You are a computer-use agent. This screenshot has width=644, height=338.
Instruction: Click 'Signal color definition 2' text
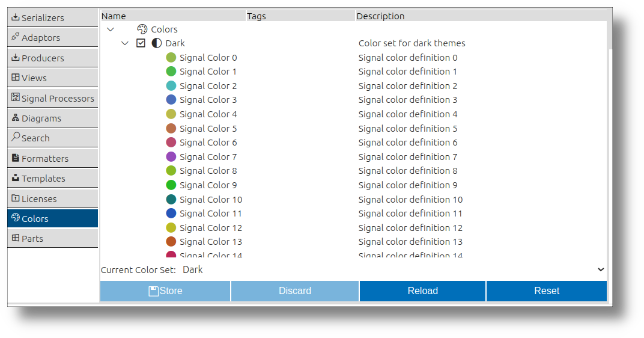(x=408, y=86)
